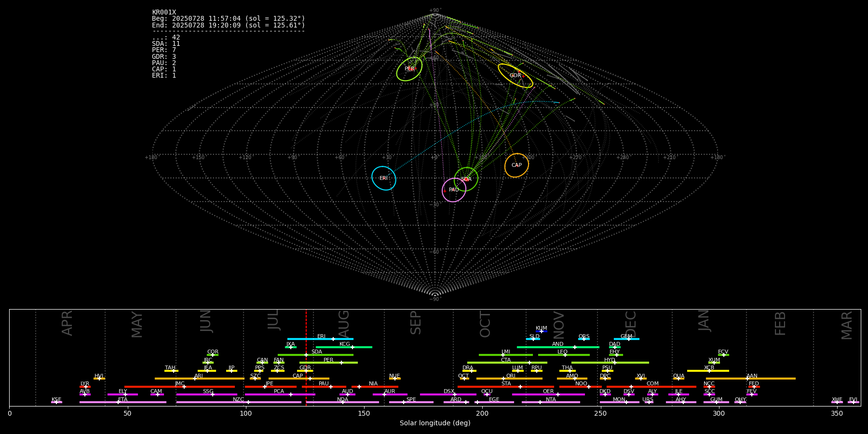Click the DEC month label

[631, 324]
